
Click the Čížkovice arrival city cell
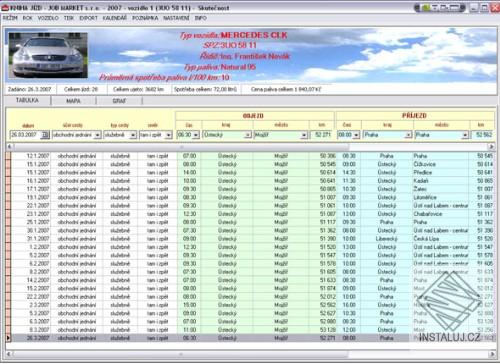pyautogui.click(x=440, y=164)
